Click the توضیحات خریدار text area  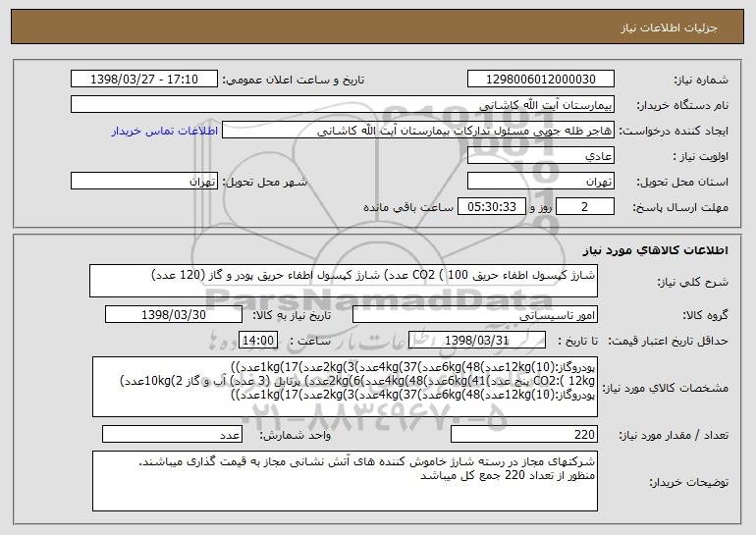345,481
